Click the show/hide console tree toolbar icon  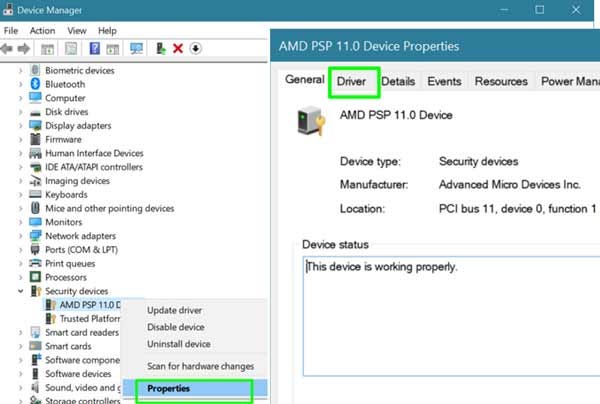[x=47, y=49]
